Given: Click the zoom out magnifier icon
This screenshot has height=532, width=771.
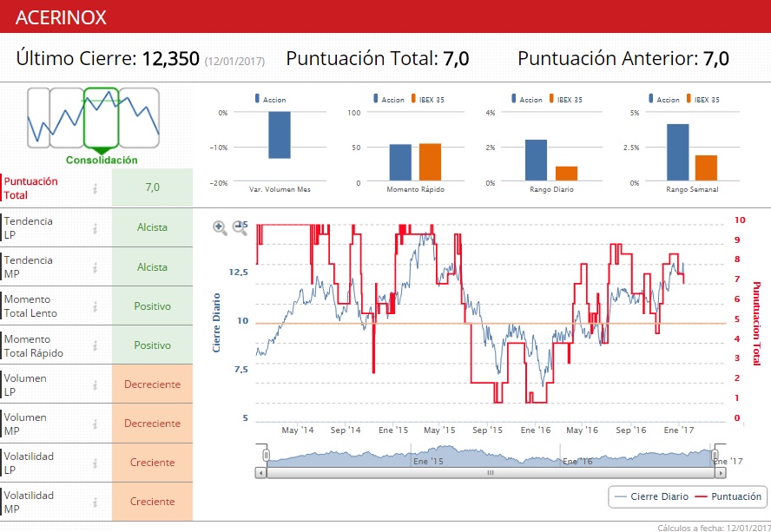Looking at the screenshot, I should pos(240,227).
